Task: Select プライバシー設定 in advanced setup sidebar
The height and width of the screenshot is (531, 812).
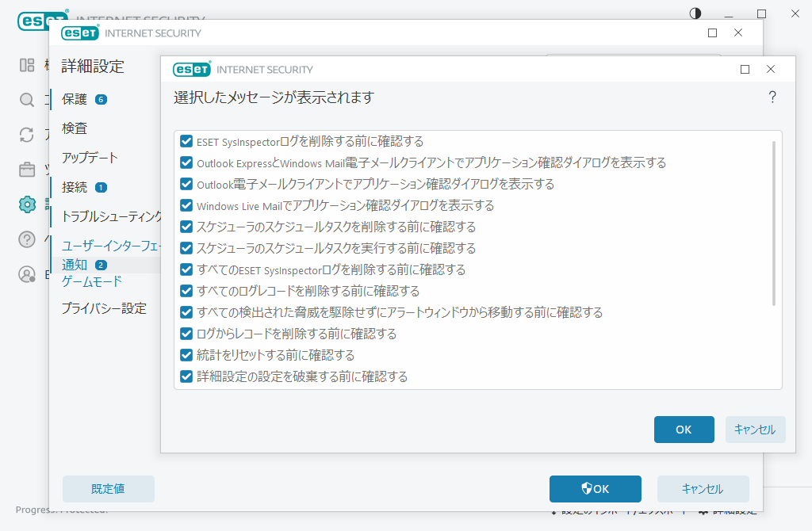Action: pyautogui.click(x=104, y=309)
